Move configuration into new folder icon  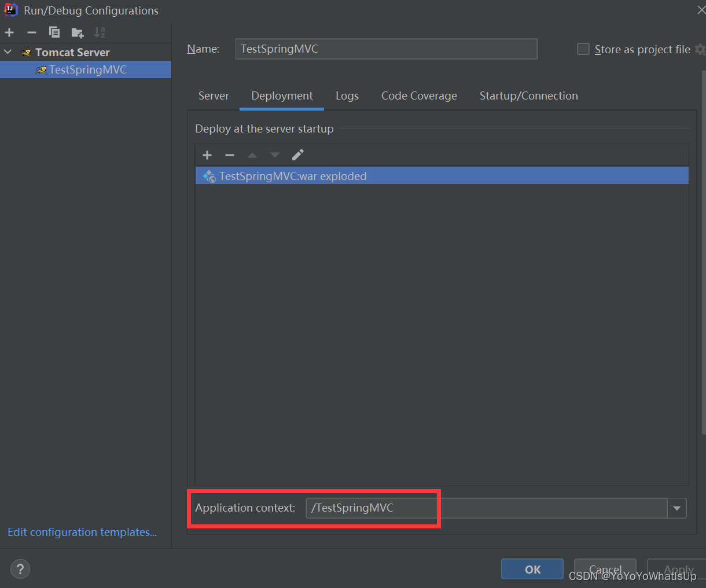tap(77, 33)
